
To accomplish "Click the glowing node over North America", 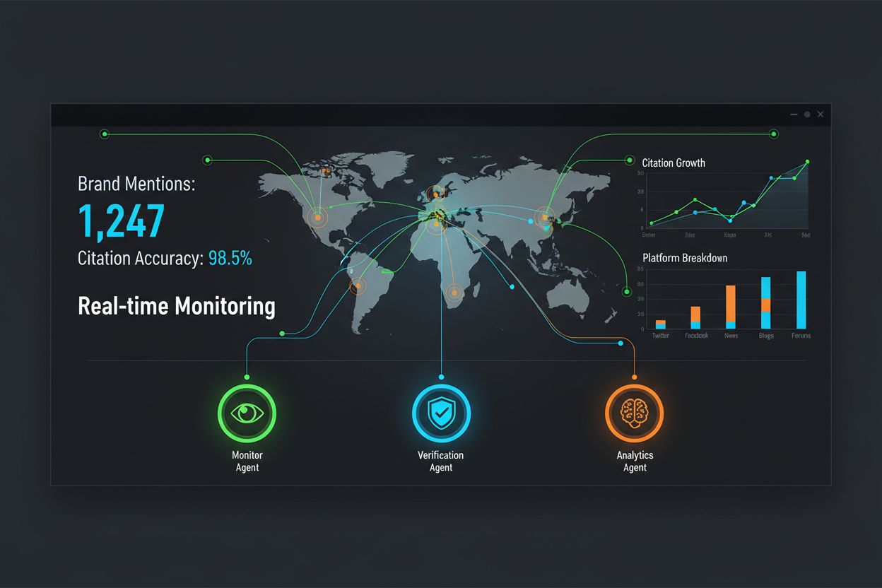I will [x=319, y=218].
